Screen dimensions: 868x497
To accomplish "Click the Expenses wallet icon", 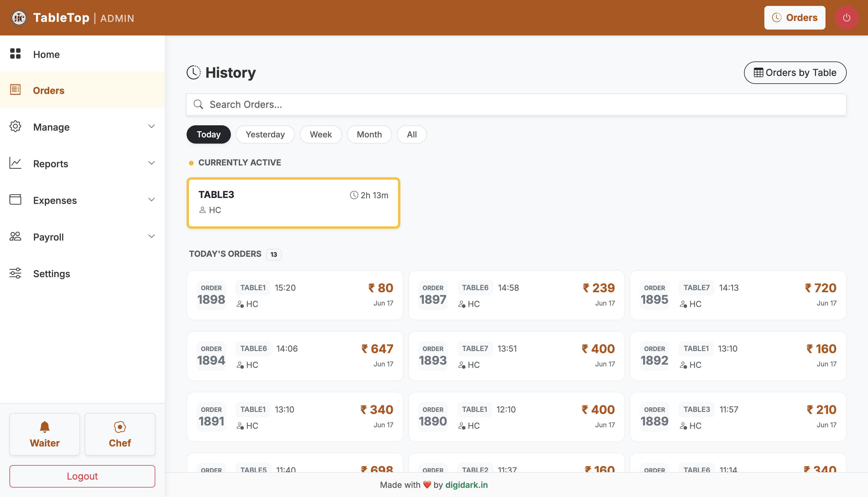I will point(15,200).
